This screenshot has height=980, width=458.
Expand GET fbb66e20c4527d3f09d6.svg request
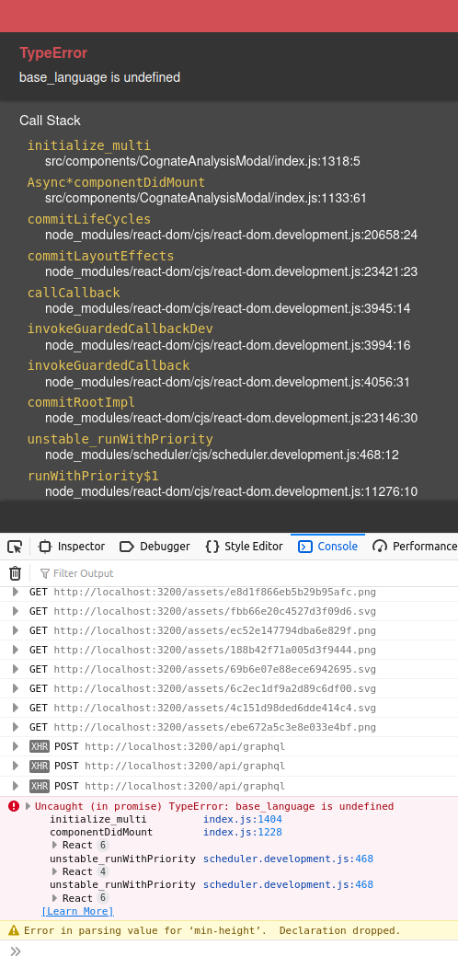(x=17, y=611)
